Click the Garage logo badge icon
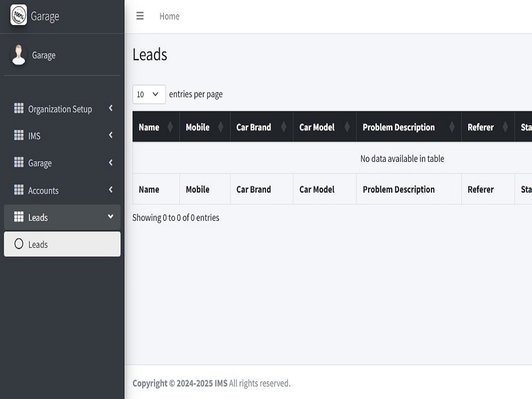Image resolution: width=532 pixels, height=399 pixels. pos(19,15)
